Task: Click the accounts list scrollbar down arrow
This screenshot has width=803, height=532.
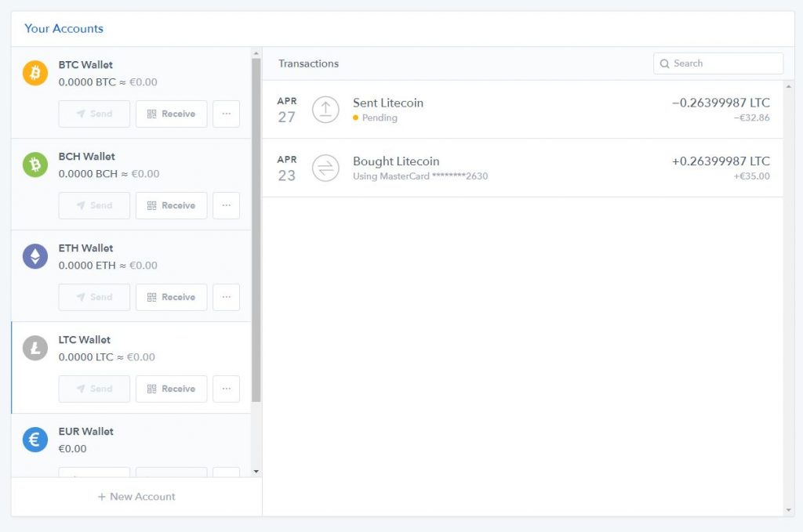Action: pos(256,471)
